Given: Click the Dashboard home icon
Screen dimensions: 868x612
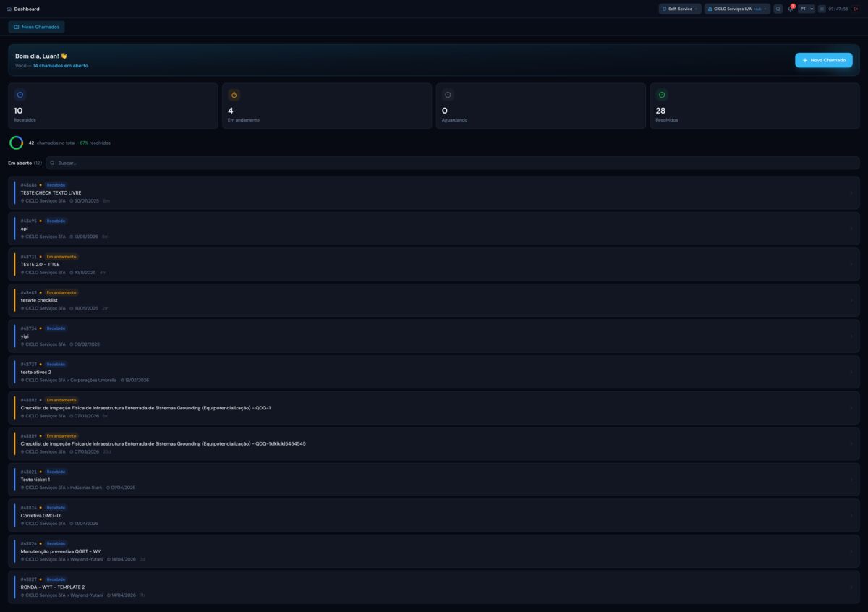Looking at the screenshot, I should coord(9,9).
